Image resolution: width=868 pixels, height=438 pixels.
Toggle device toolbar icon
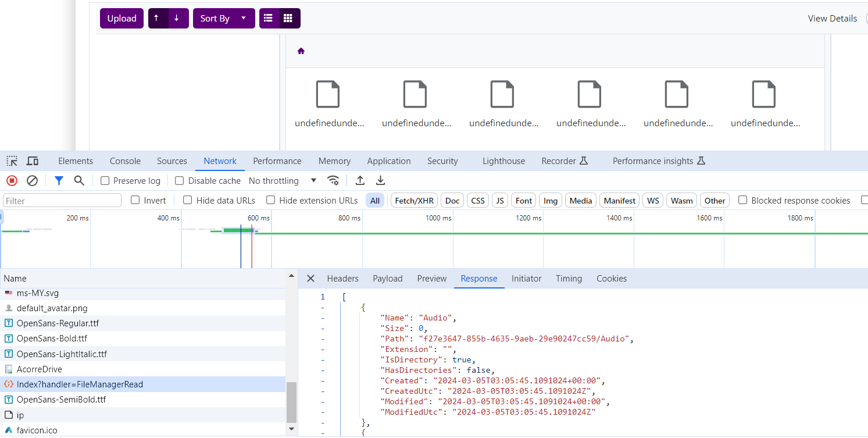click(33, 161)
